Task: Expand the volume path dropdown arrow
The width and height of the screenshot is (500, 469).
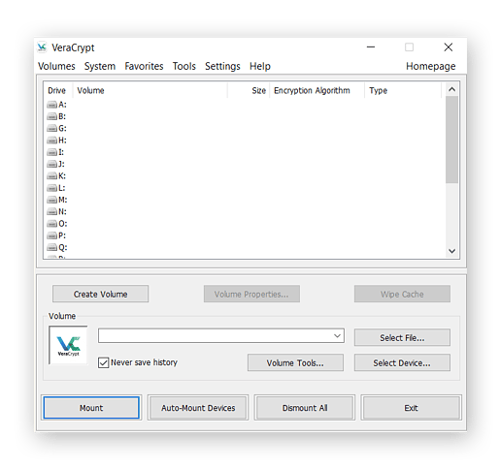Action: click(x=337, y=336)
